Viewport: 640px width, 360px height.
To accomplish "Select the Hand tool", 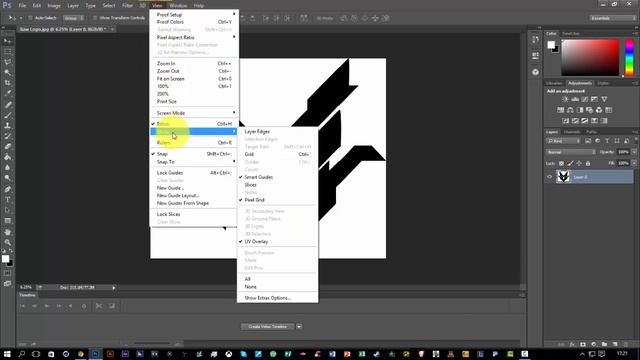I will [x=8, y=232].
